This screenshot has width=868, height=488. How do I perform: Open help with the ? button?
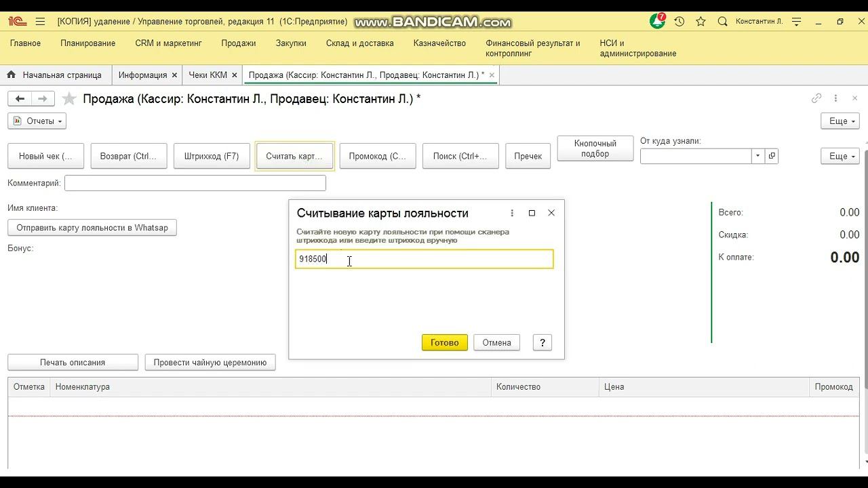pos(542,342)
